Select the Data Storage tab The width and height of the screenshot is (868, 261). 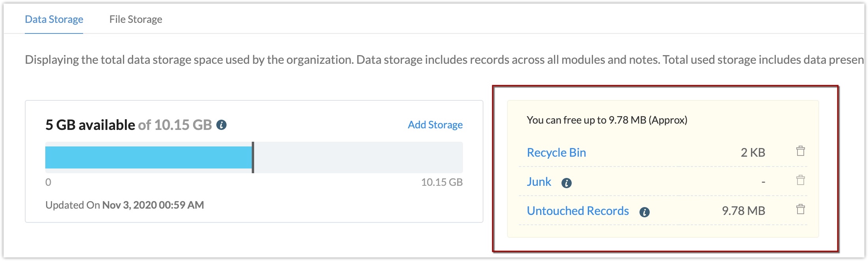tap(54, 19)
